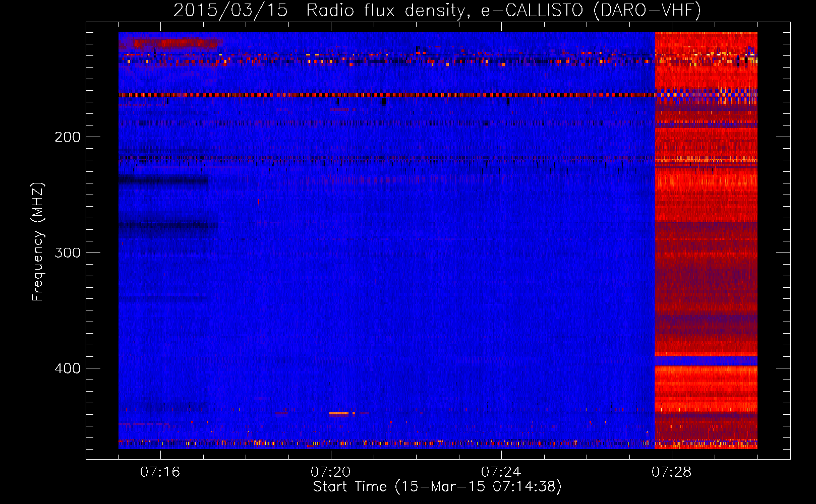The image size is (816, 504).
Task: Click the 07:20 time tick label
Action: 331,472
